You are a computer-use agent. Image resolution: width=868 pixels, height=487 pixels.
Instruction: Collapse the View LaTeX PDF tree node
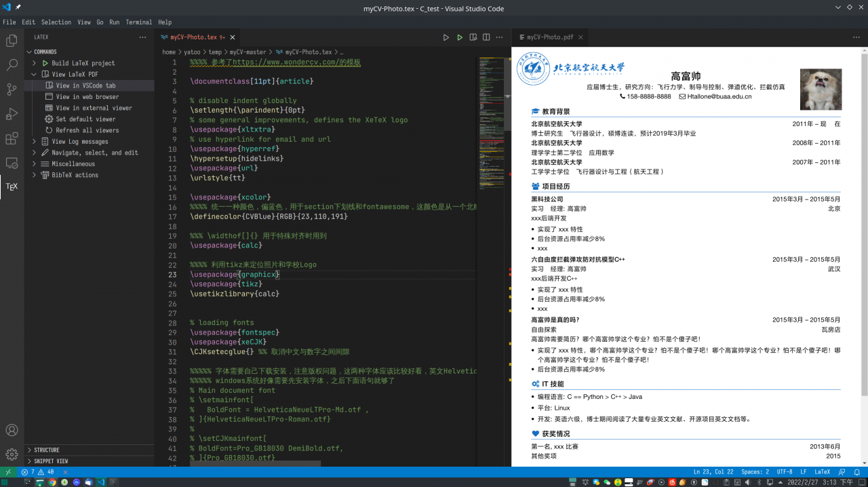35,75
